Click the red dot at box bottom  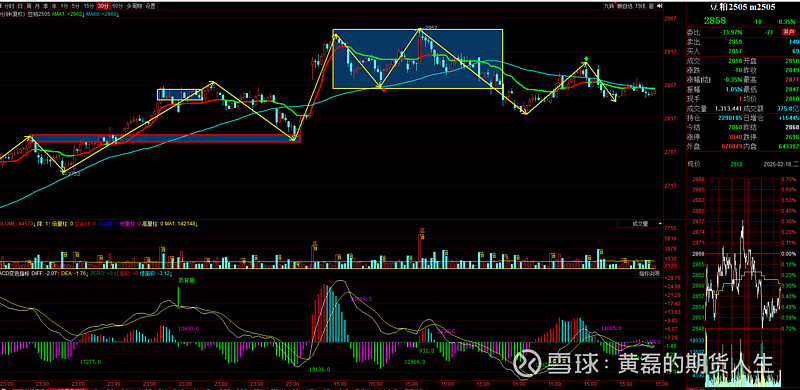click(384, 90)
